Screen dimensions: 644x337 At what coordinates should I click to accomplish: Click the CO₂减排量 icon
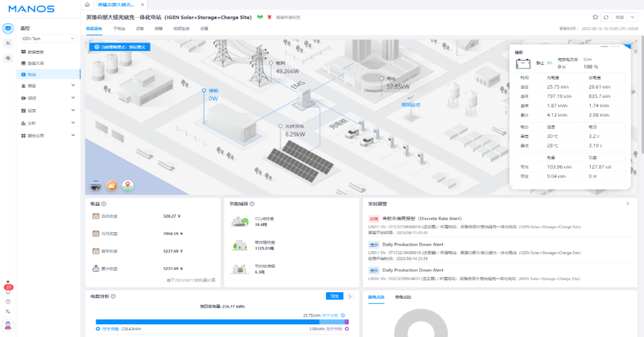[239, 221]
